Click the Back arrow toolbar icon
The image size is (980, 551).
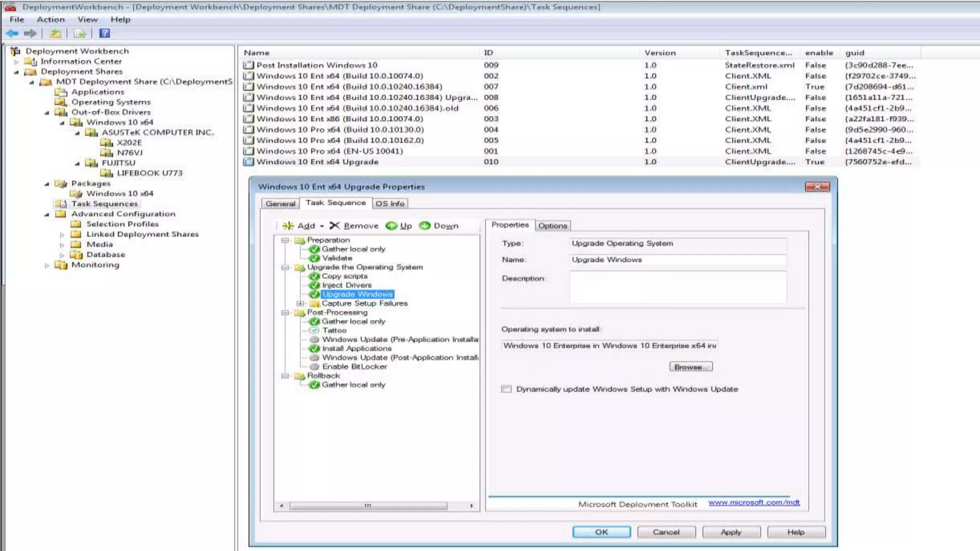(12, 33)
